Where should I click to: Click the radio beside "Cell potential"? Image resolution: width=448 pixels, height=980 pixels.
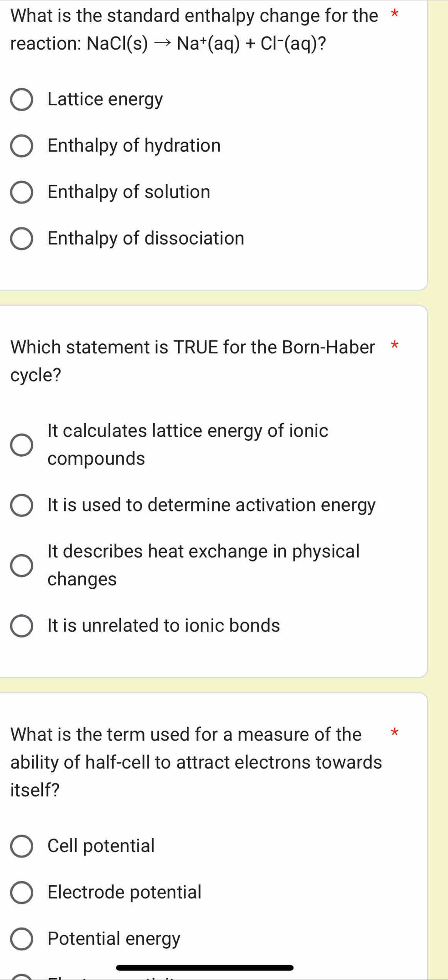point(22,845)
